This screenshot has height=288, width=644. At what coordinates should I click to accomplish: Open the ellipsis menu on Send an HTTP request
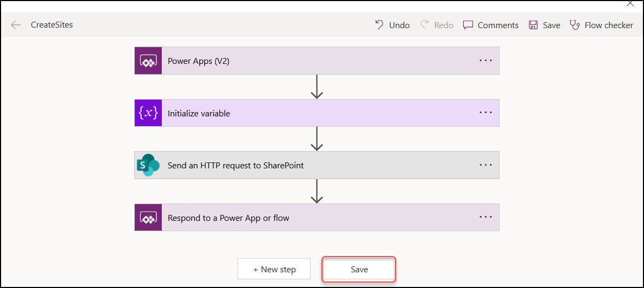tap(485, 165)
